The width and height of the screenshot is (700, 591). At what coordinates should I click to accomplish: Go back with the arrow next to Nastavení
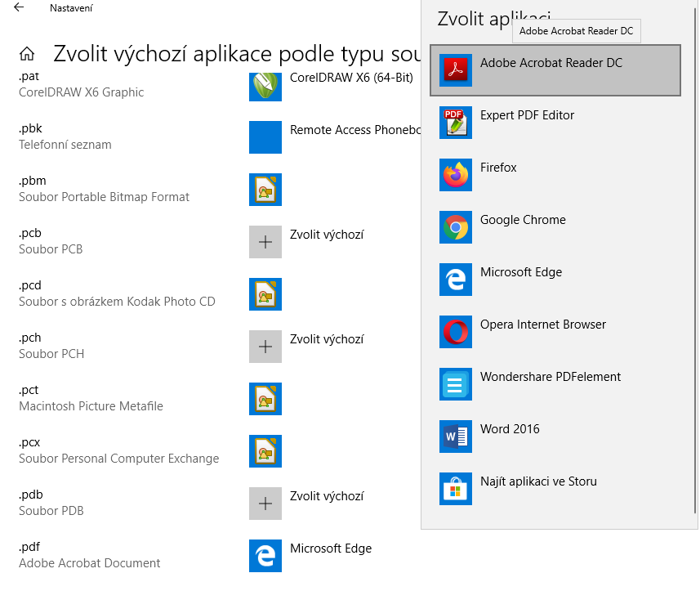tap(19, 7)
